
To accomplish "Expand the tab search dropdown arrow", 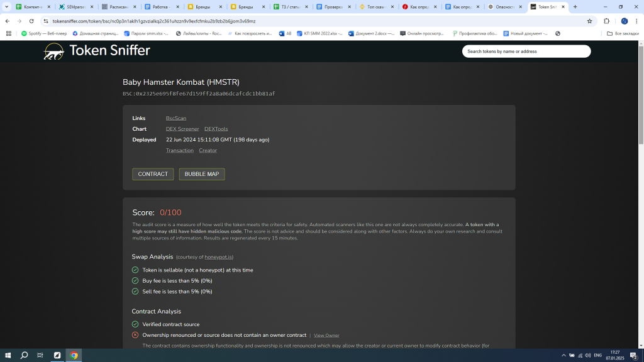I will click(6, 6).
